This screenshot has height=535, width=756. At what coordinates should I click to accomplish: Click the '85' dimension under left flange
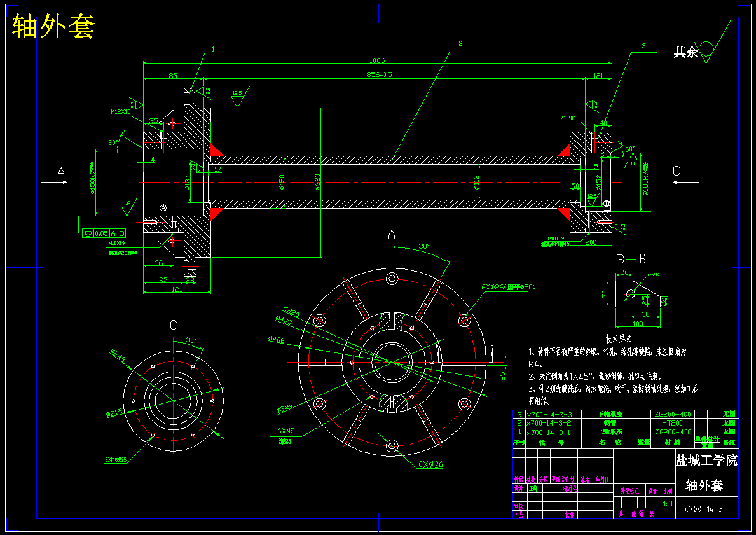click(x=163, y=280)
